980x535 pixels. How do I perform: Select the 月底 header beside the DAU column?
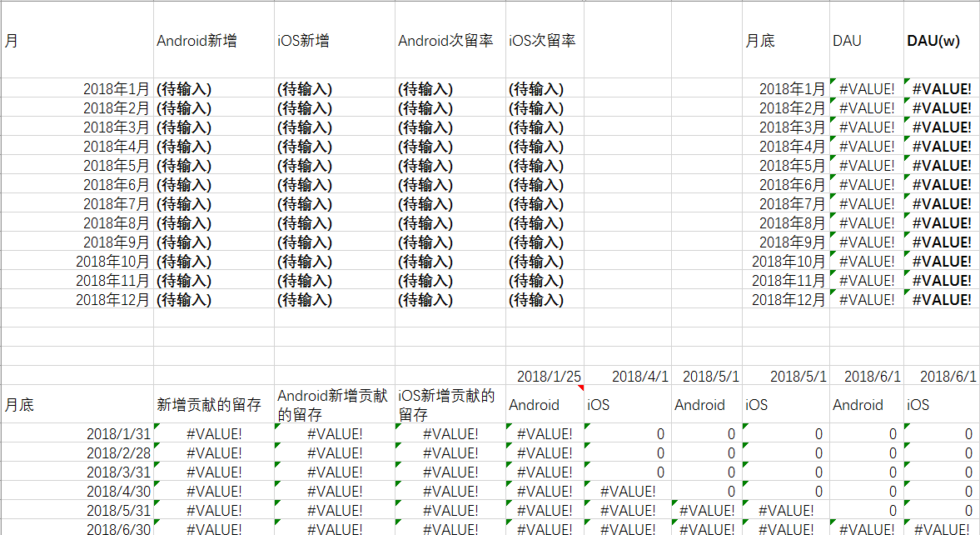pyautogui.click(x=786, y=40)
